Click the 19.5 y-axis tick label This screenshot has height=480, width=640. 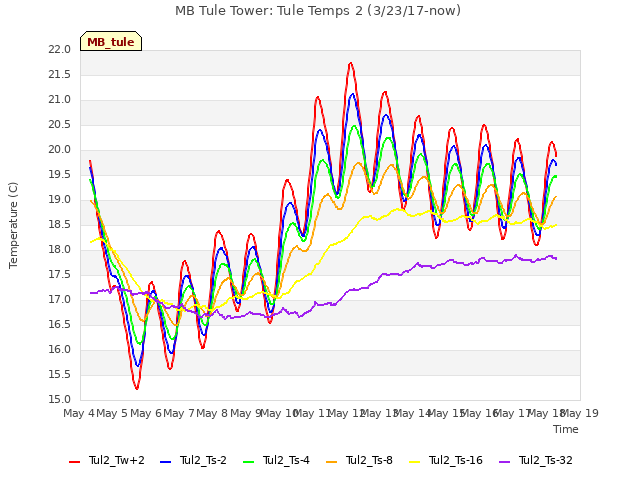[x=60, y=175]
